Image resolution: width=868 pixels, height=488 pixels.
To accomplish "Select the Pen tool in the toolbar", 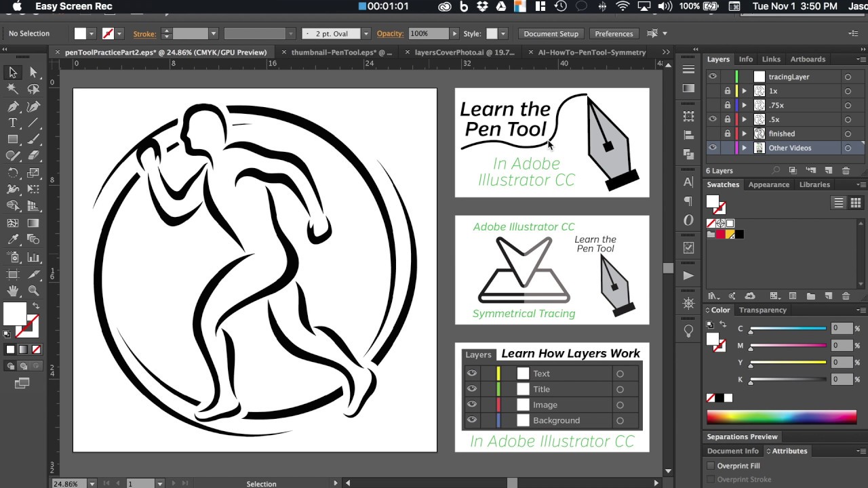I will (13, 106).
